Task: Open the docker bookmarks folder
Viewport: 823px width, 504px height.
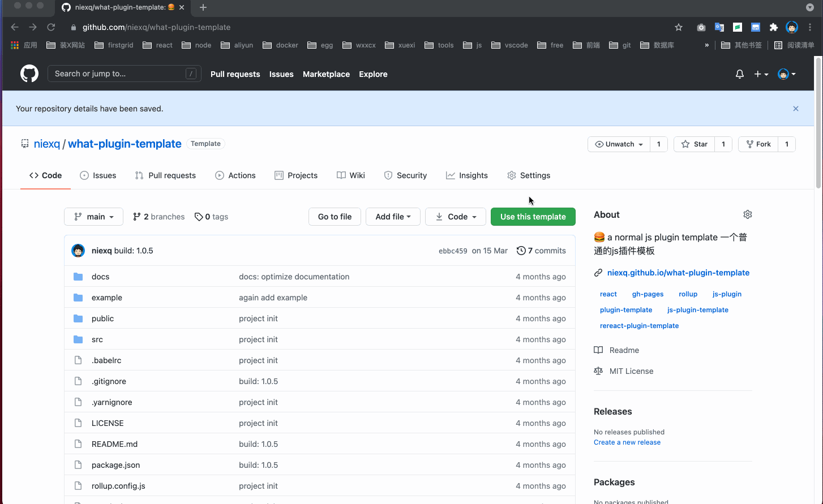Action: (x=280, y=45)
